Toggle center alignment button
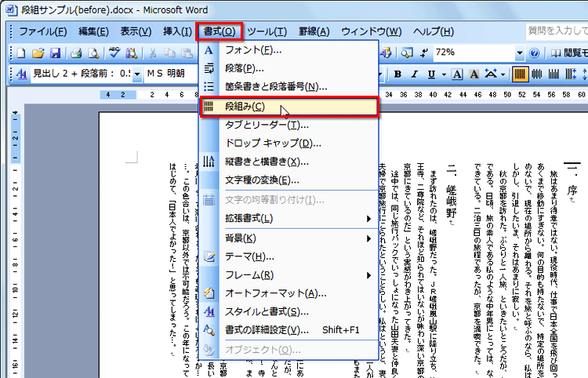Viewport: 588px width, 378px height. pyautogui.click(x=537, y=75)
